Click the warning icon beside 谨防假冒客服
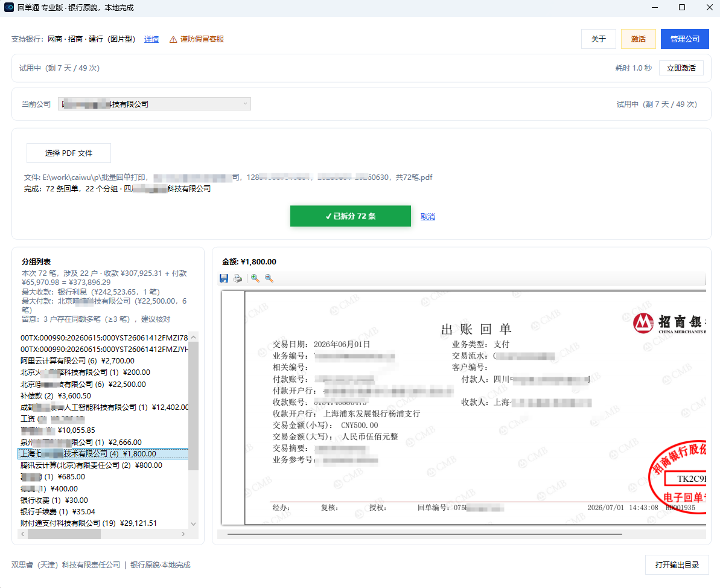The width and height of the screenshot is (720, 588). coord(173,39)
